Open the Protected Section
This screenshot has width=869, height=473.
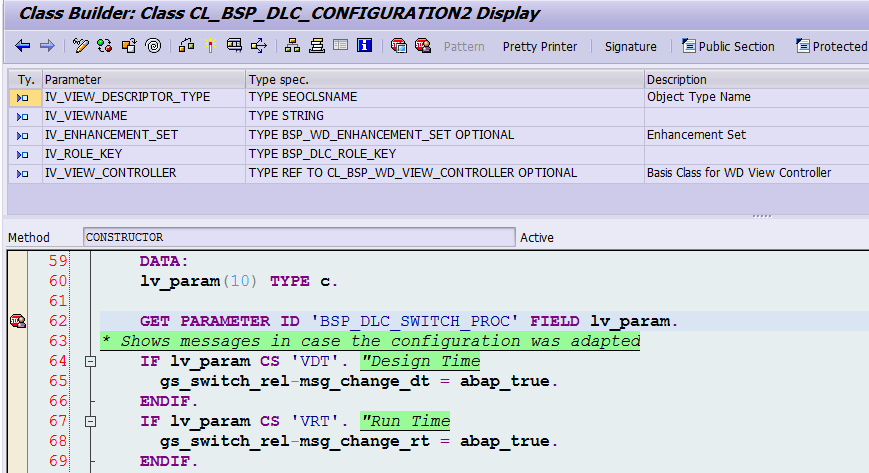832,47
